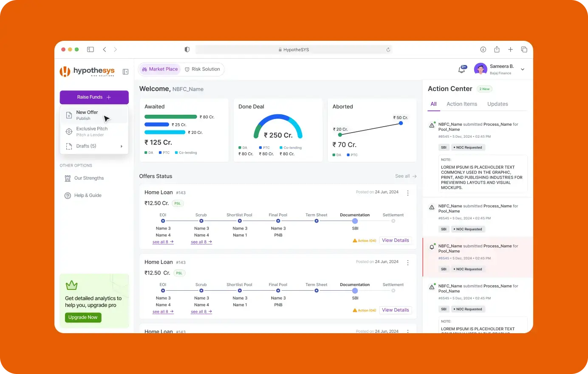Viewport: 588px width, 374px height.
Task: Expand the Sameera B. profile dropdown chevron
Action: pyautogui.click(x=523, y=69)
